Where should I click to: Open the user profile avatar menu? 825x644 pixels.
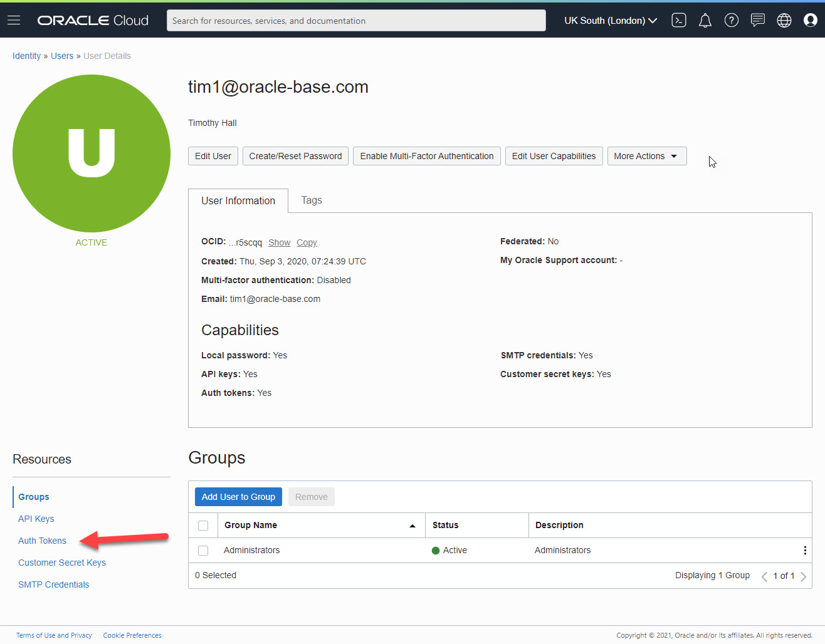(811, 21)
